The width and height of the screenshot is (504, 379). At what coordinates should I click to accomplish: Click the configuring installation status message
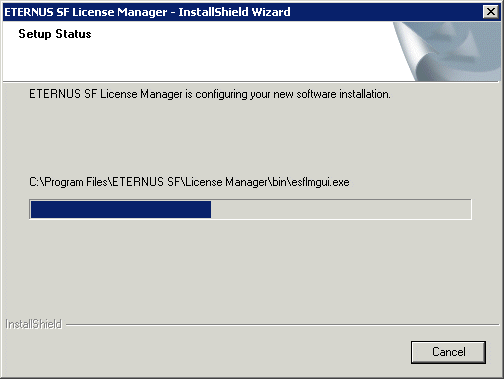[210, 94]
